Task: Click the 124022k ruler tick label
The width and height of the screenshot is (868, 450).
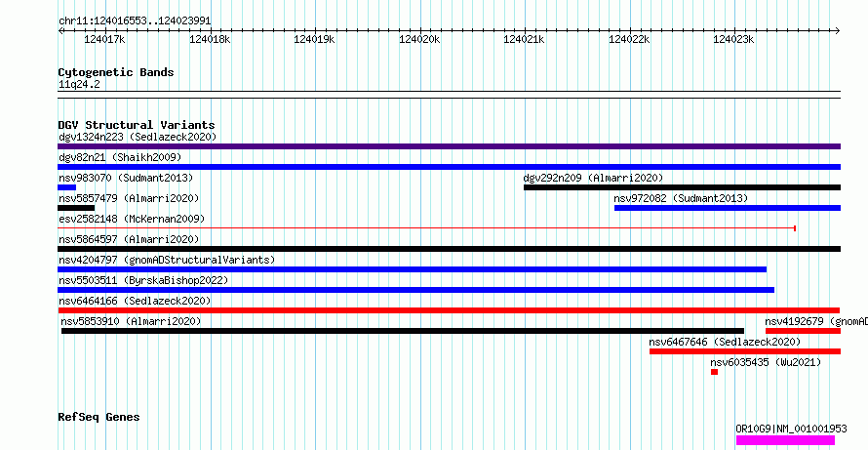Action: coord(629,40)
